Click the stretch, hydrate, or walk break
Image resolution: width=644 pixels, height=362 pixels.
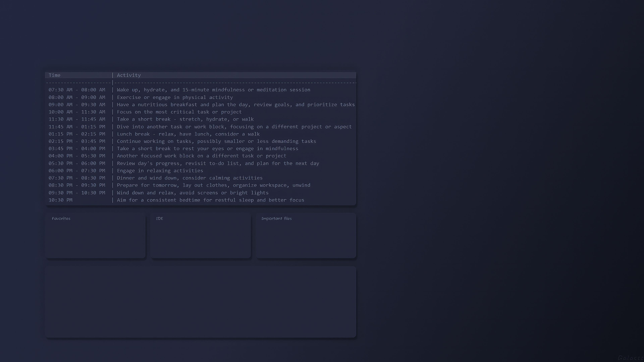click(185, 119)
